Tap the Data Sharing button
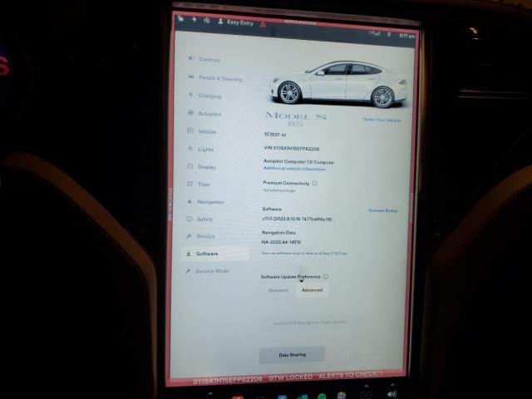This screenshot has height=399, width=532. click(292, 355)
